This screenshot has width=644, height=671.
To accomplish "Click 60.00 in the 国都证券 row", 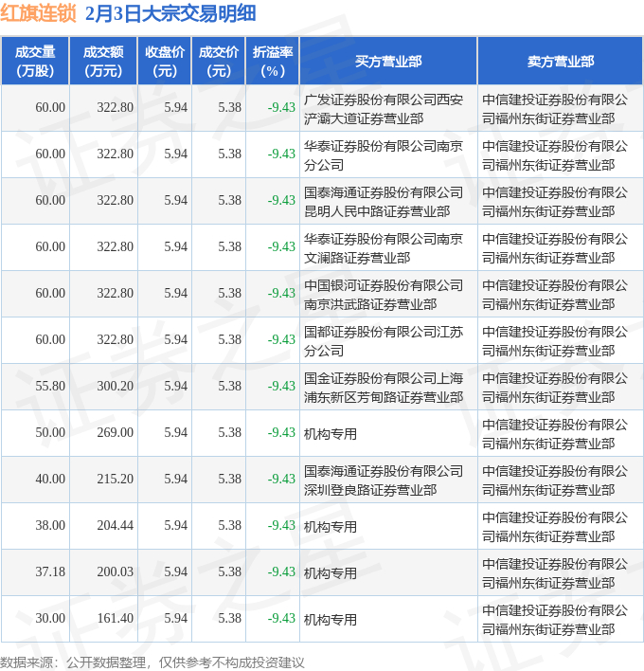I will (50, 340).
